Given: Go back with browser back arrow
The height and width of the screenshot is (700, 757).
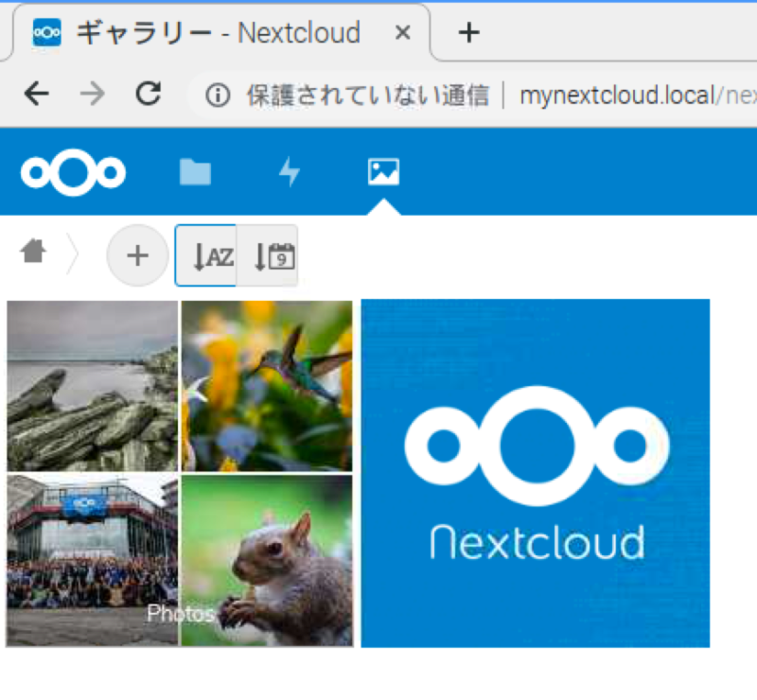Looking at the screenshot, I should click(37, 94).
